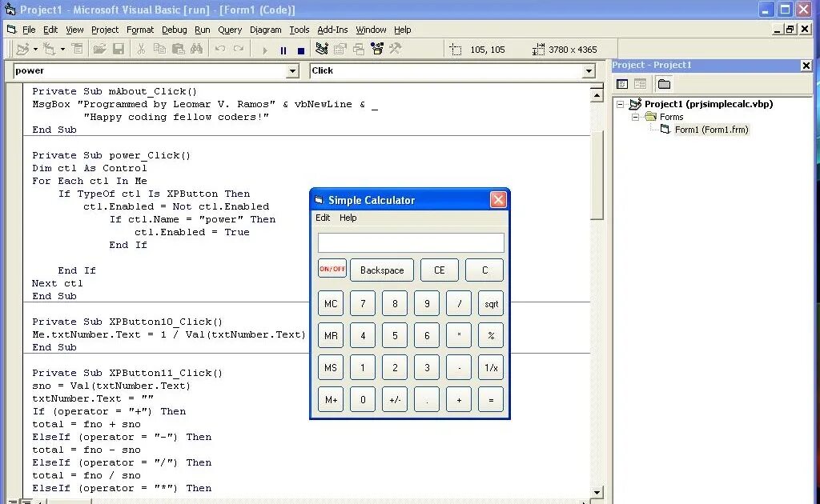This screenshot has width=820, height=504.
Task: Click the 0 digit button
Action: (363, 399)
